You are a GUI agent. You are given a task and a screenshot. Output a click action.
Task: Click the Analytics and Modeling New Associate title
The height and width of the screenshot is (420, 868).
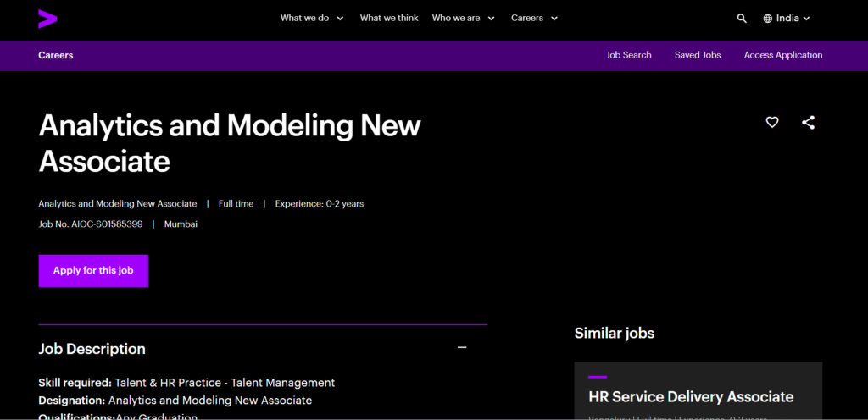(x=230, y=142)
